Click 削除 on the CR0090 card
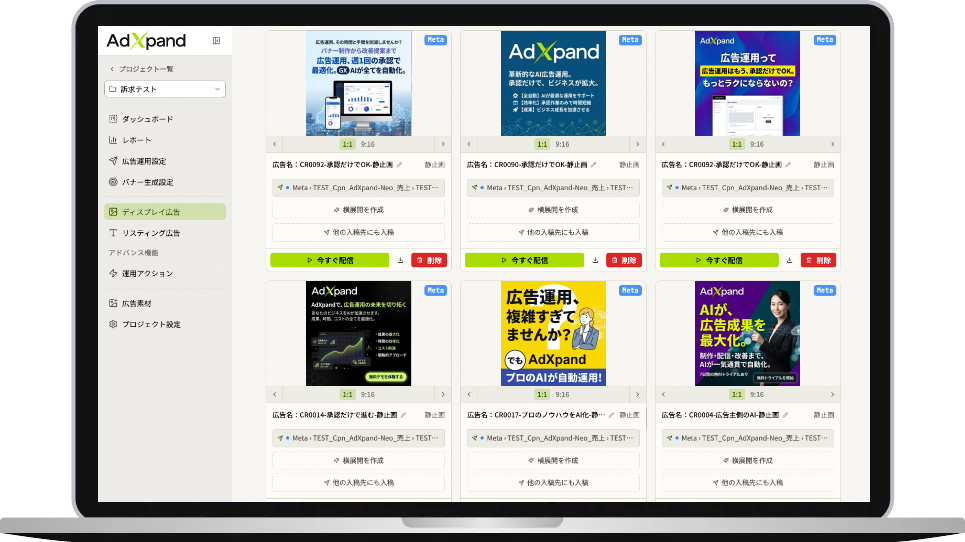The image size is (965, 542). (624, 260)
